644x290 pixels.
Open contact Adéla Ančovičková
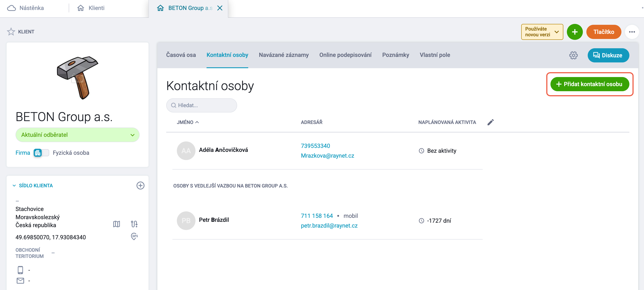click(x=223, y=150)
